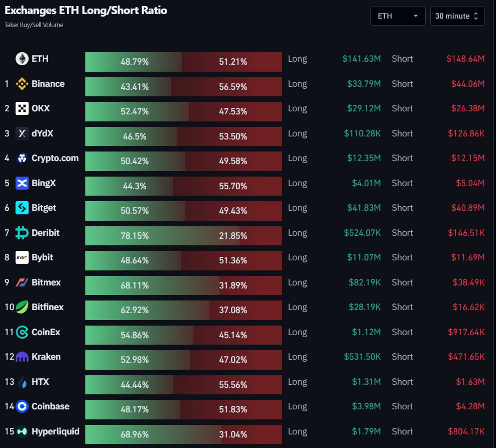
Task: Click the OKX 52.47% long bar segment
Action: (x=137, y=111)
